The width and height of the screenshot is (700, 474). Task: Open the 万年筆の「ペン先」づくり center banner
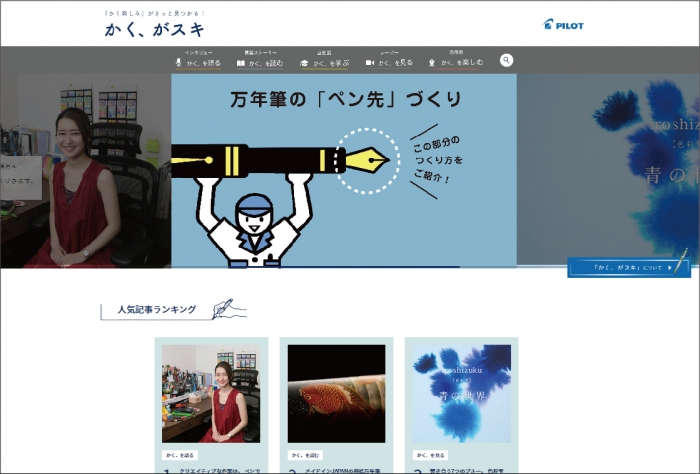[x=344, y=170]
